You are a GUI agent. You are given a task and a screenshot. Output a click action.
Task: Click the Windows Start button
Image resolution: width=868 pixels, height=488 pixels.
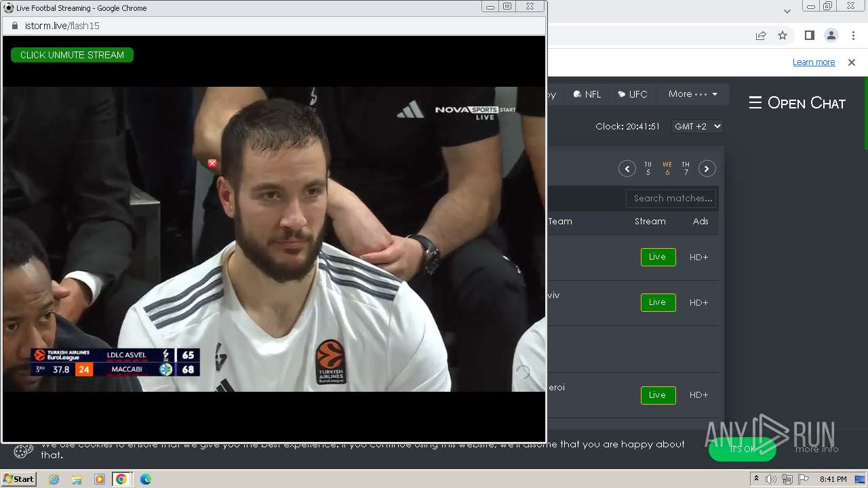click(x=18, y=479)
